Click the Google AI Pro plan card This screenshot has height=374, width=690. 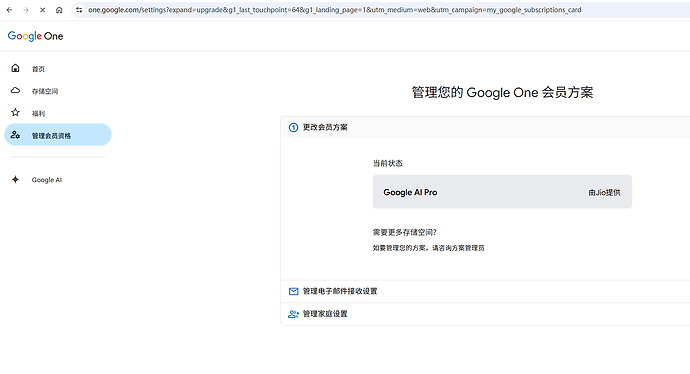point(502,192)
